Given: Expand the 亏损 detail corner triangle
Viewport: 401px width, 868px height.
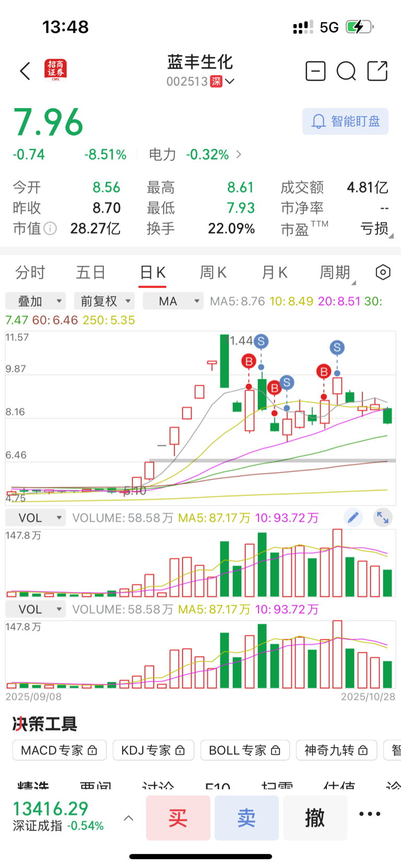Looking at the screenshot, I should click(391, 236).
